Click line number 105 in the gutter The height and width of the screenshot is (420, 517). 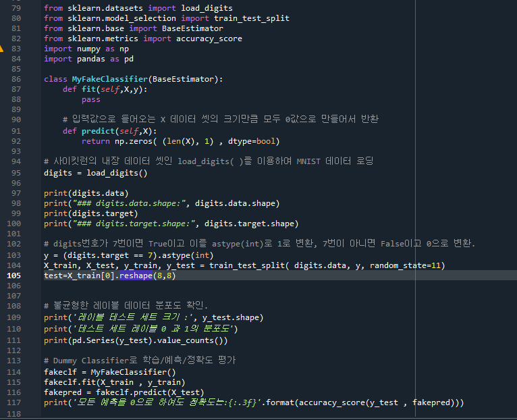coord(14,275)
